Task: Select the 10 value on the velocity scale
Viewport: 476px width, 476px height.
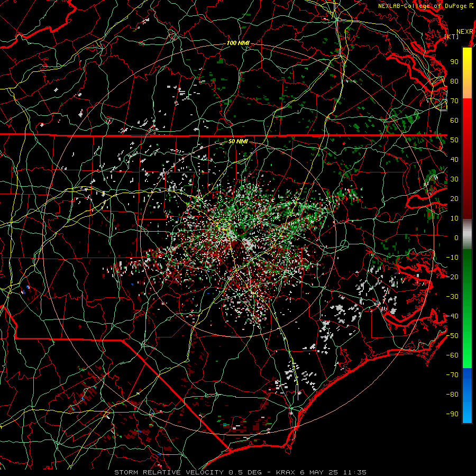Action: pyautogui.click(x=454, y=218)
